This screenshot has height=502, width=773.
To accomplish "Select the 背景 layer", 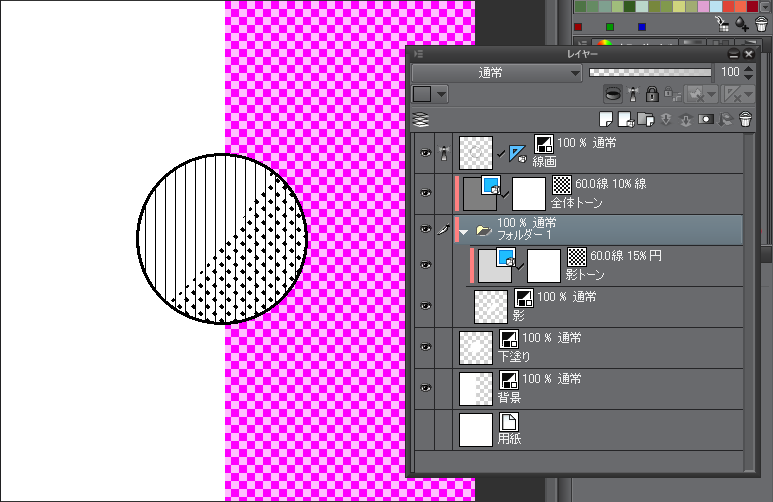I will pyautogui.click(x=597, y=388).
